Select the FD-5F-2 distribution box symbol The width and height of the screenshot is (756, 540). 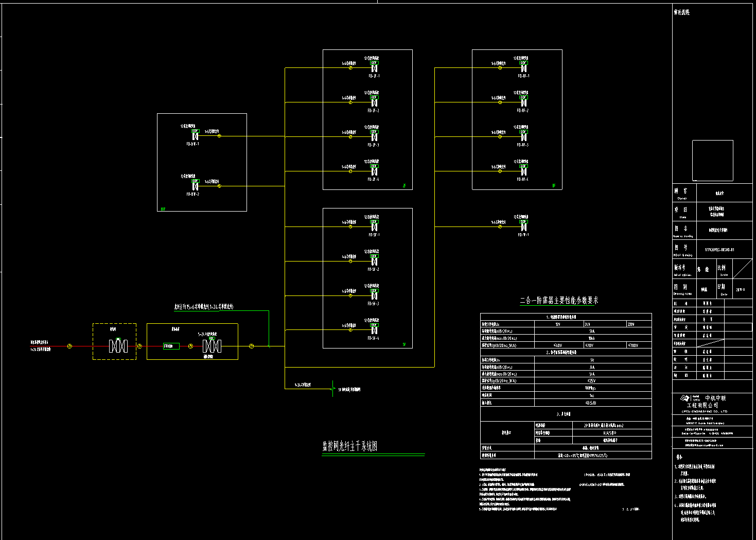point(374,262)
